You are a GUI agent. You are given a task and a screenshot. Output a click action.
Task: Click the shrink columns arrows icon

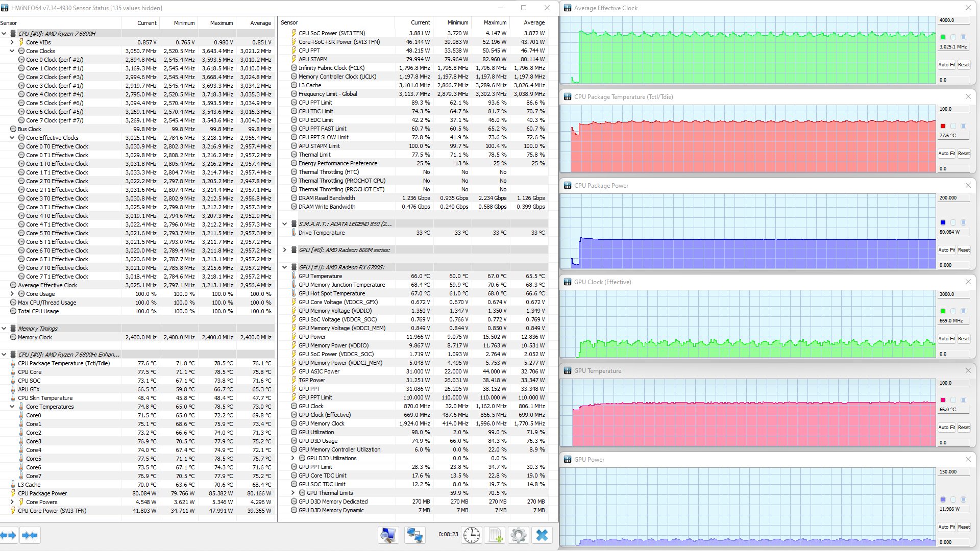(30, 535)
